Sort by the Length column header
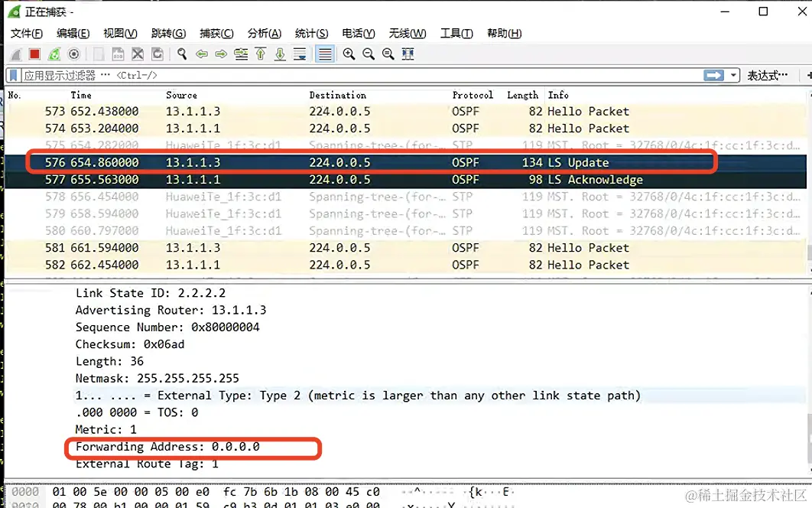The width and height of the screenshot is (812, 508). 522,95
